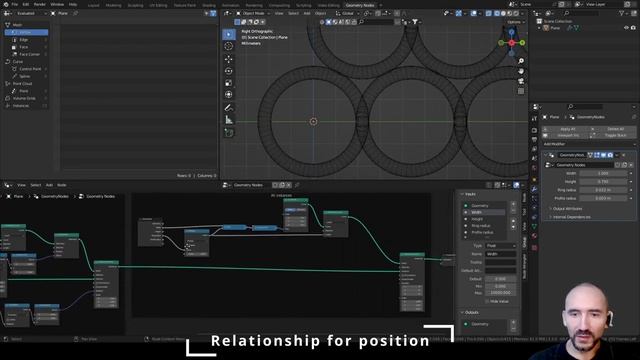Toggle modifier viewport display on GeometryNodes
The width and height of the screenshot is (640, 360).
[603, 155]
